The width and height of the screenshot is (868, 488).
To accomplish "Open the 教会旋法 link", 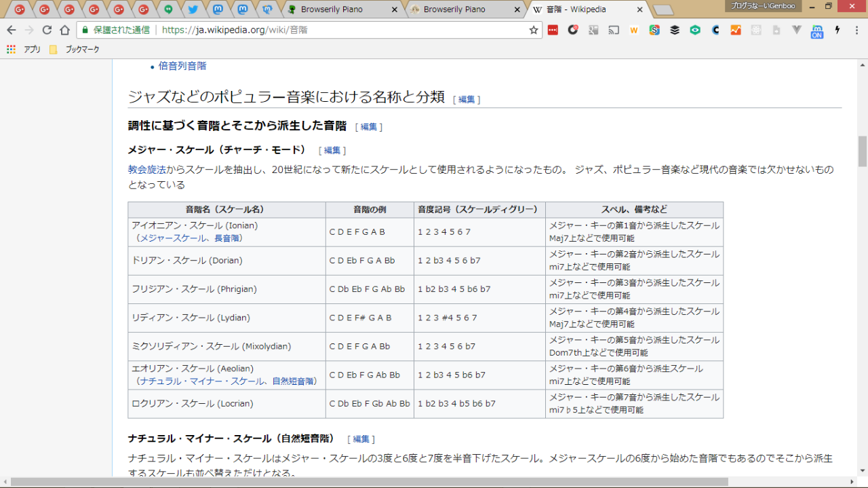I will coord(146,169).
